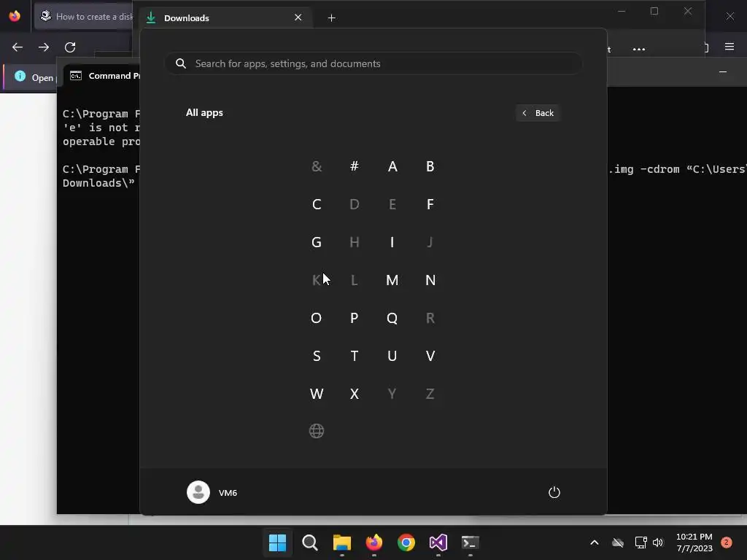Jump to apps starting with S

pos(317,356)
